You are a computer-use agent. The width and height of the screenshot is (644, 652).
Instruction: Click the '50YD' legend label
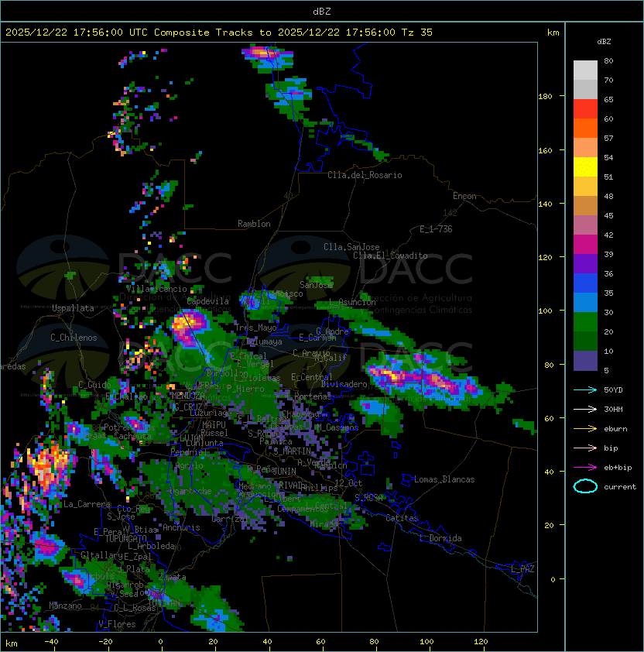(x=613, y=389)
